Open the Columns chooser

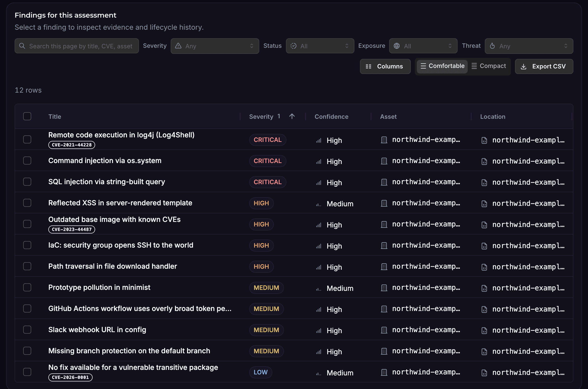point(385,66)
